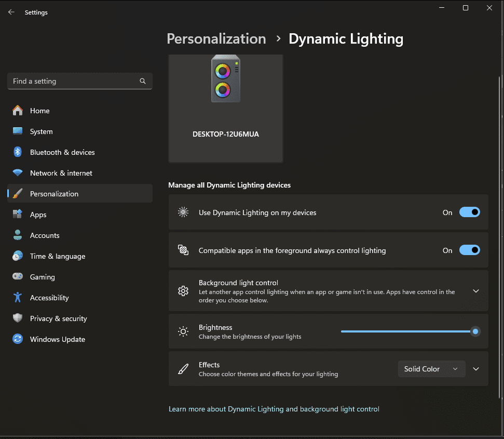Click the Accessibility figure icon

coord(18,298)
